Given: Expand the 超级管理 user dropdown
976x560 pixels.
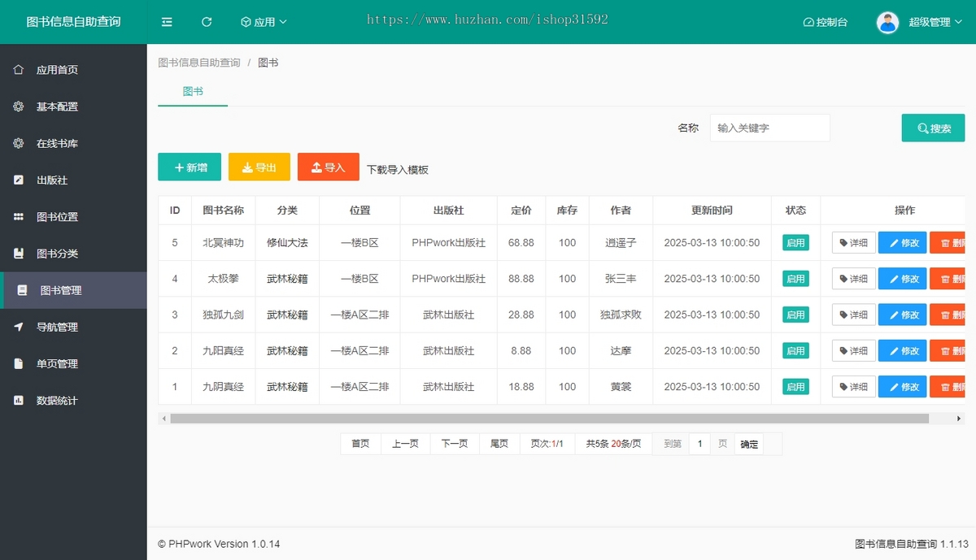Looking at the screenshot, I should coord(935,22).
